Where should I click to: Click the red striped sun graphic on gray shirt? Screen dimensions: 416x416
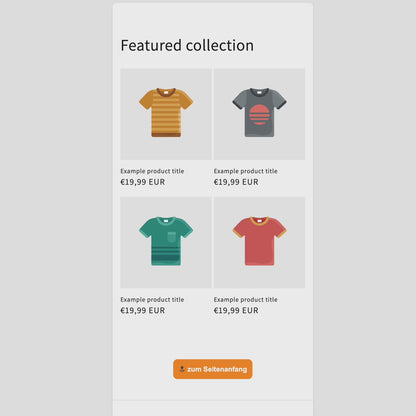[259, 115]
